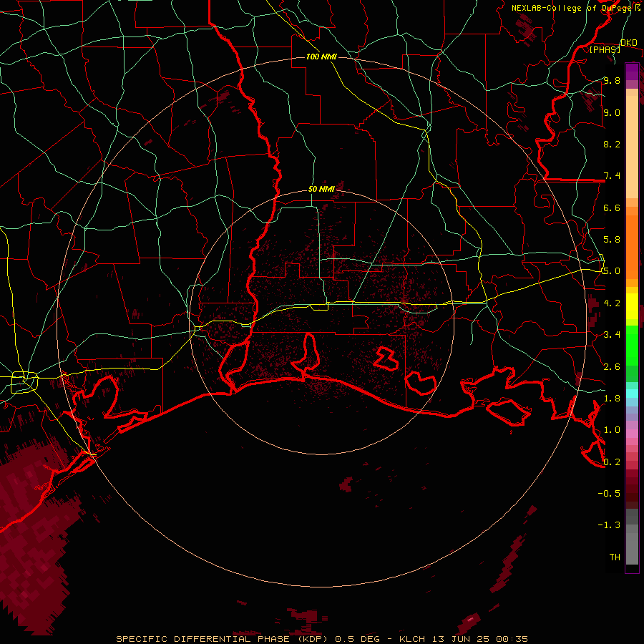Click the yellow segment of the color bar
The height and width of the screenshot is (644, 644).
coord(632,306)
